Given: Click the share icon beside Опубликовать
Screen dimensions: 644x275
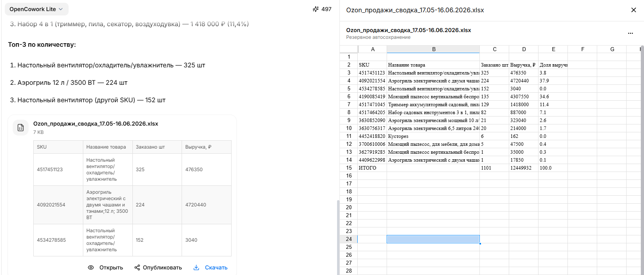Looking at the screenshot, I should [x=137, y=267].
